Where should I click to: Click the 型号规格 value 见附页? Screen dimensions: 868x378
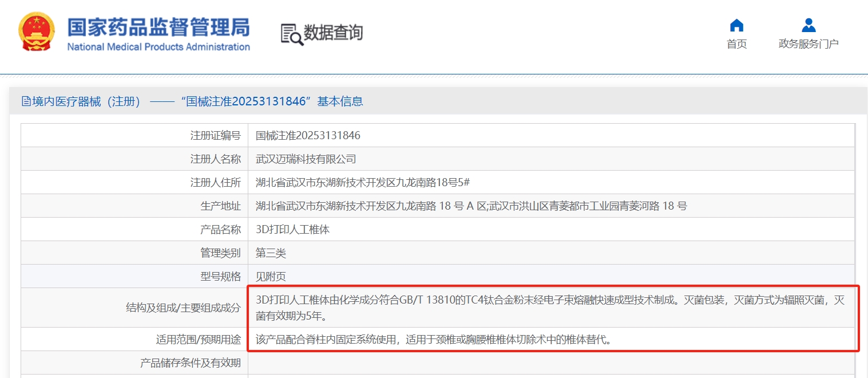(271, 277)
